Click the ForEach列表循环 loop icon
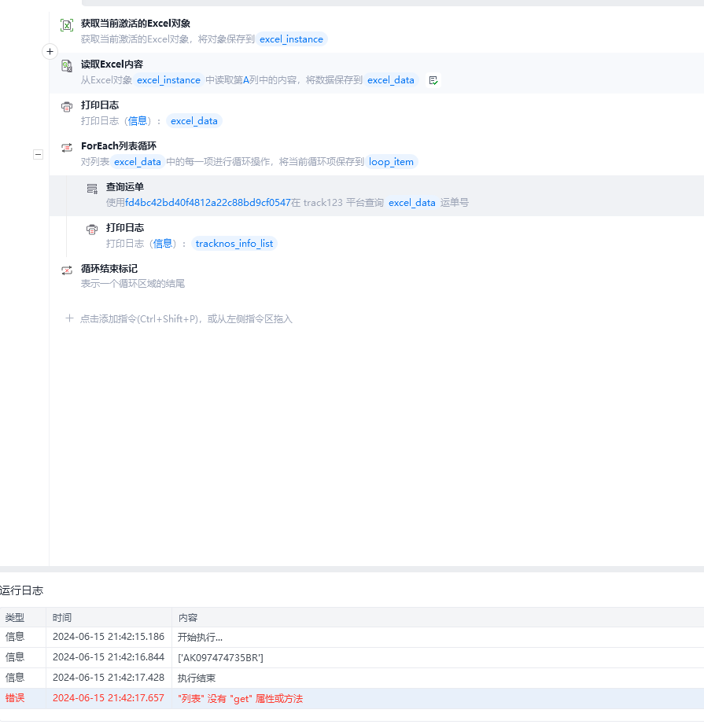The width and height of the screenshot is (704, 728). (x=67, y=148)
